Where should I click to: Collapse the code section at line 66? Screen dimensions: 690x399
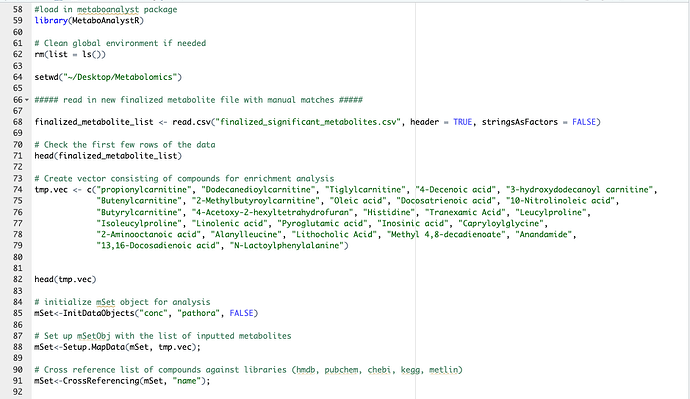pos(27,100)
